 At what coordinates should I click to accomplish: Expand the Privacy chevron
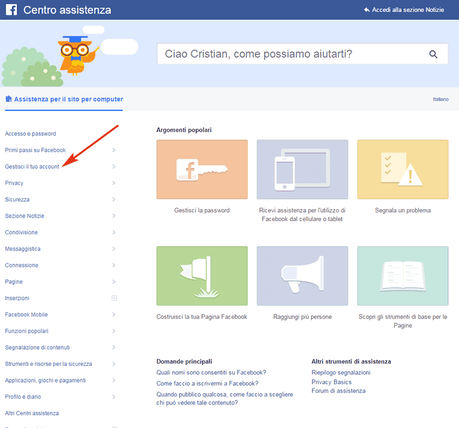(x=114, y=183)
